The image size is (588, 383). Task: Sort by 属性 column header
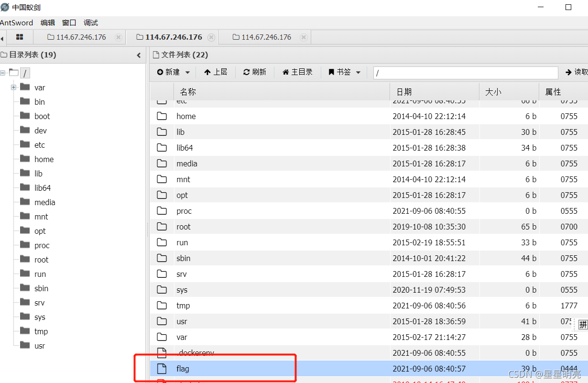564,92
